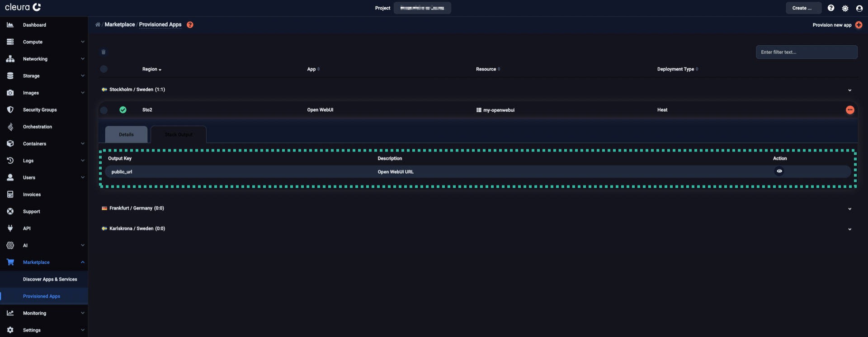This screenshot has height=337, width=868.
Task: Click the Images camera icon
Action: pos(10,93)
